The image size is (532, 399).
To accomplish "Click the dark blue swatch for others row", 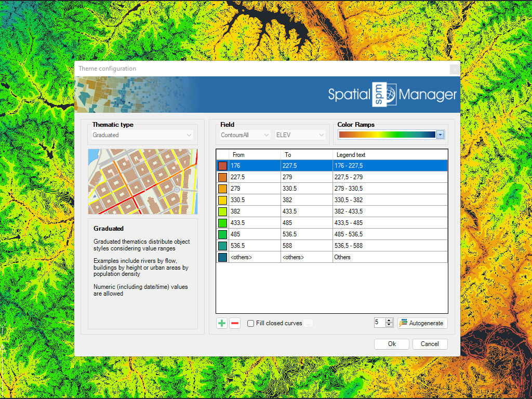I will pos(222,257).
